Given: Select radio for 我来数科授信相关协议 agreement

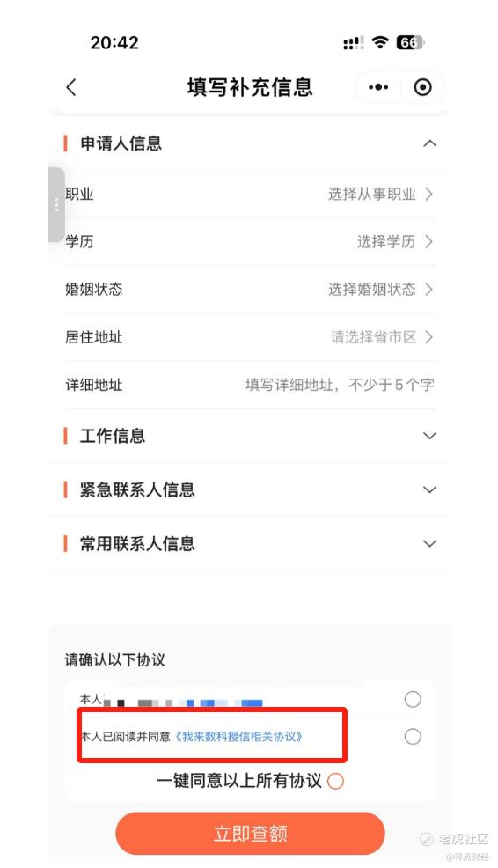Looking at the screenshot, I should 413,737.
